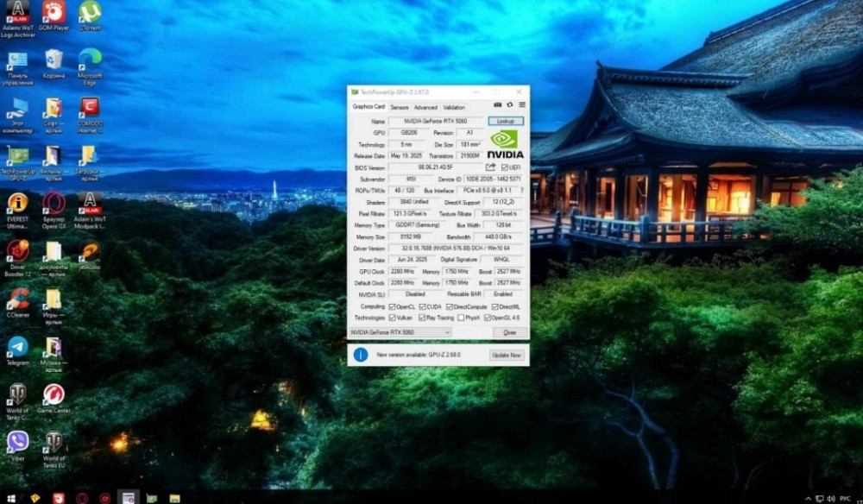Expand the NVIDIA GeForce RTX 5060 dropdown
863x504 pixels.
446,332
